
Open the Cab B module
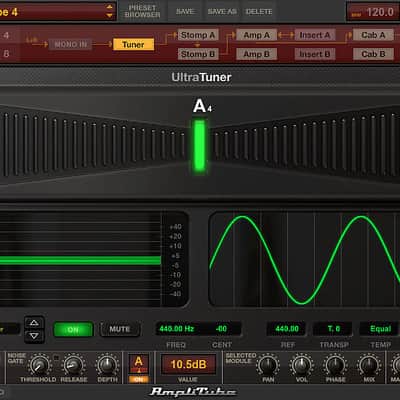[x=373, y=54]
